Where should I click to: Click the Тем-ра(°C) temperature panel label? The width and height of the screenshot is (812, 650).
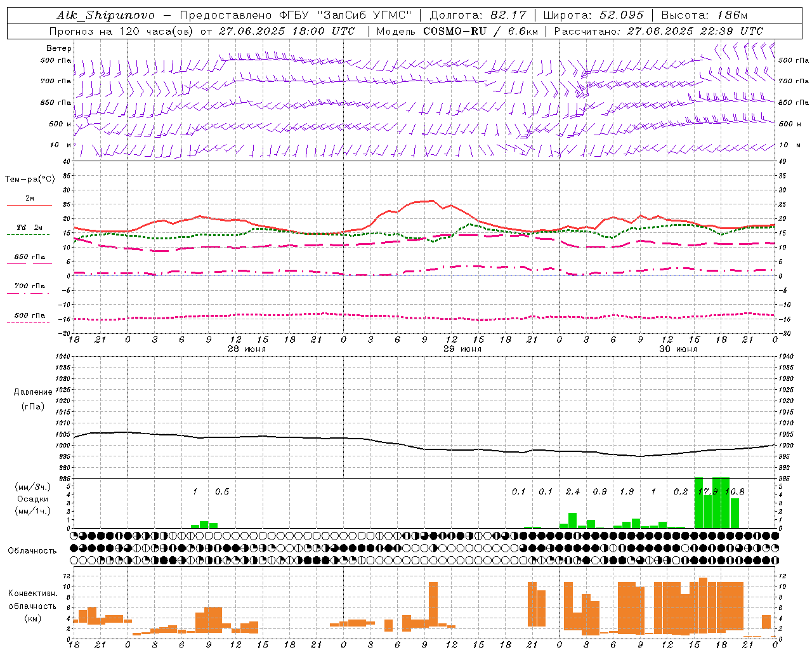coord(30,180)
